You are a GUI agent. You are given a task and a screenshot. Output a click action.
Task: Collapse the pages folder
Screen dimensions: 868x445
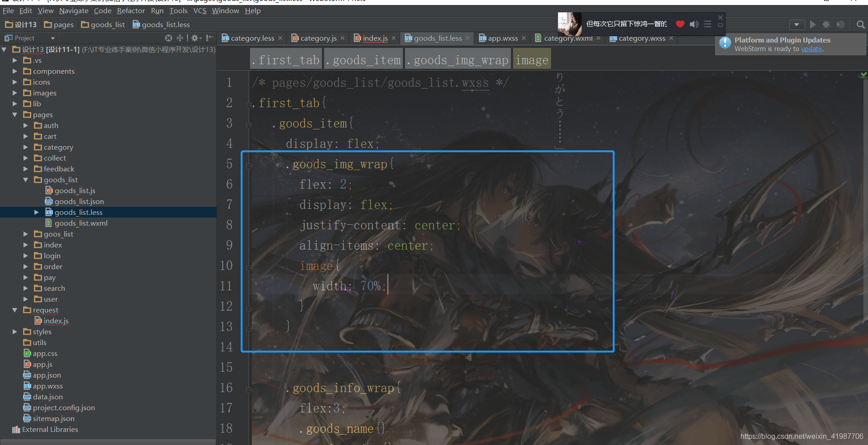(15, 114)
